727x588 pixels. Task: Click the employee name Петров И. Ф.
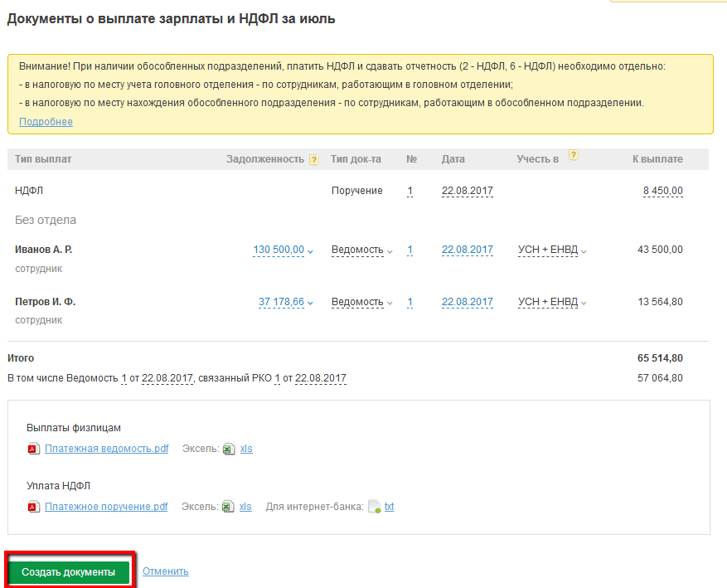[x=46, y=302]
